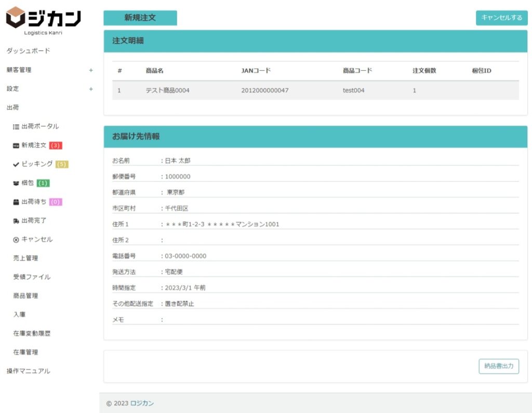532x413 pixels.
Task: Click the circled X icon beside キャンセル
Action: [16, 240]
